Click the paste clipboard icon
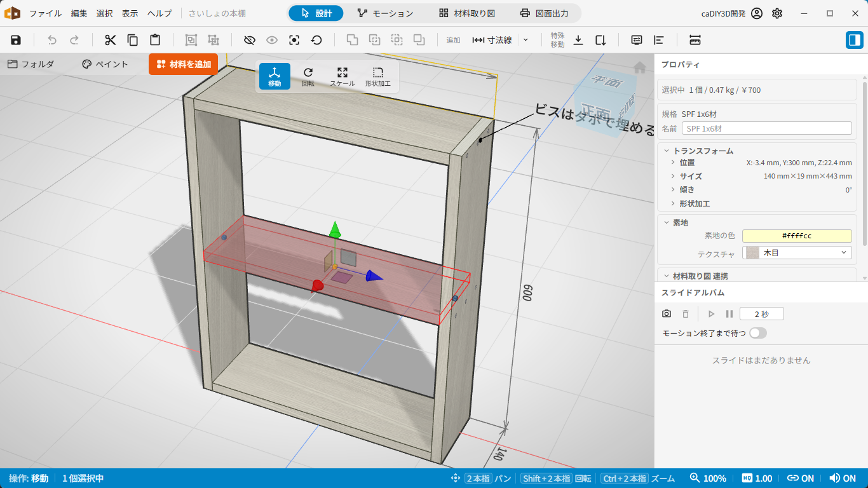Viewport: 868px width, 488px height. [x=155, y=40]
